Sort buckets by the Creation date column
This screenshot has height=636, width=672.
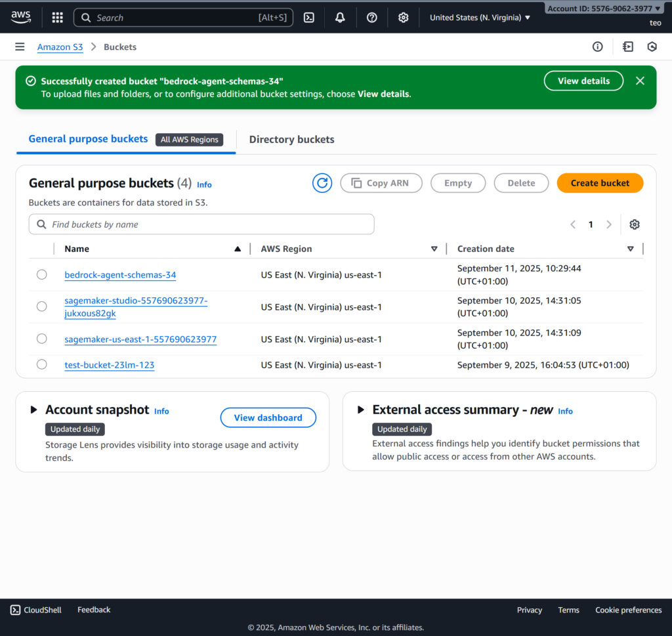(x=486, y=249)
